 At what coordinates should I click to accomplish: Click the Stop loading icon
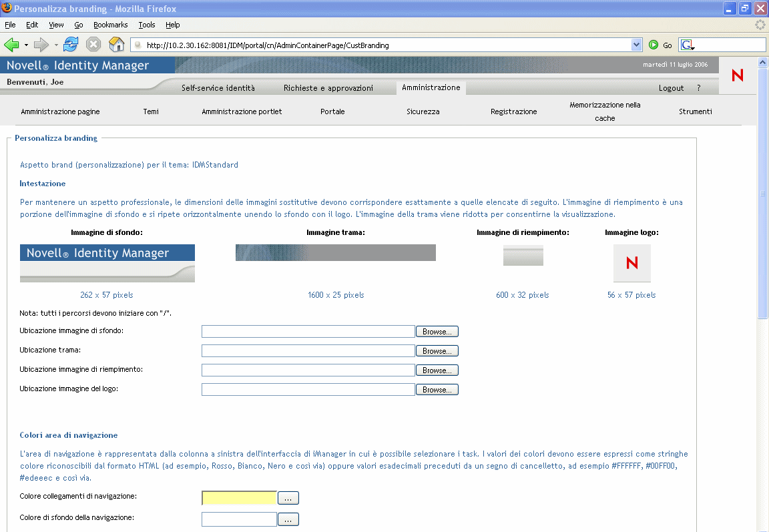click(x=93, y=45)
